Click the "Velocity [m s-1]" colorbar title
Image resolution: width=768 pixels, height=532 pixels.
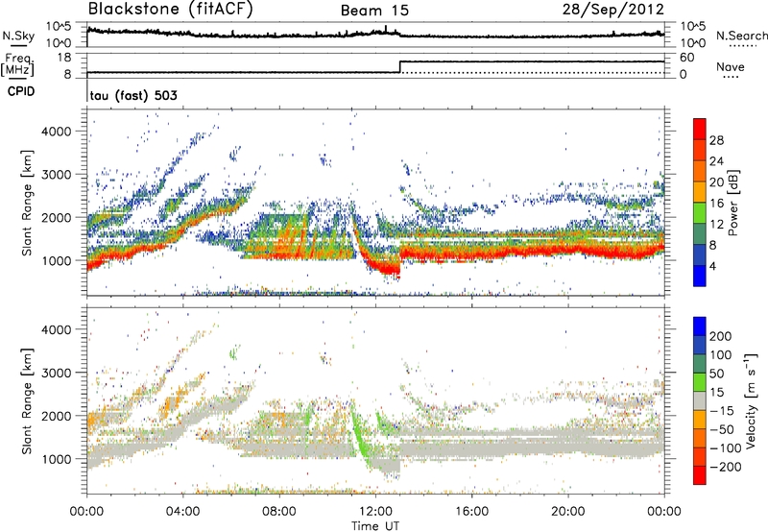click(751, 400)
